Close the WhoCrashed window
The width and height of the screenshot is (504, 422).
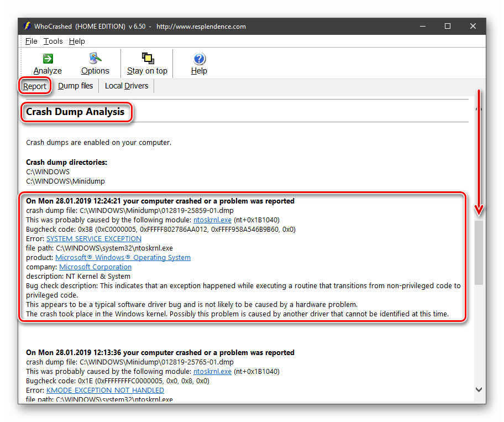[x=473, y=26]
